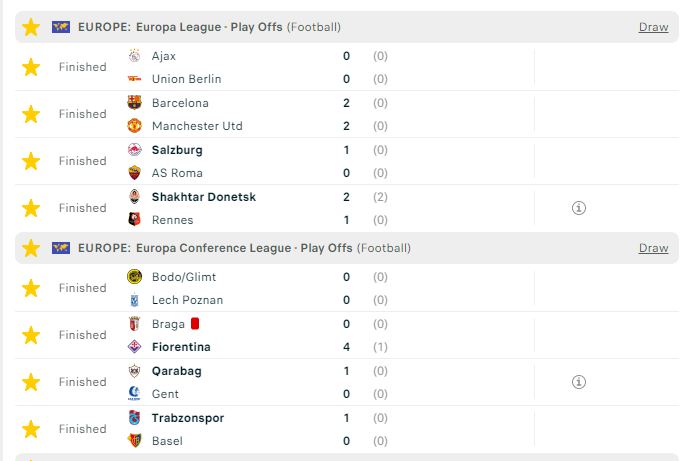Toggle favorite star for Barcelona match
This screenshot has width=688, height=461.
(31, 114)
